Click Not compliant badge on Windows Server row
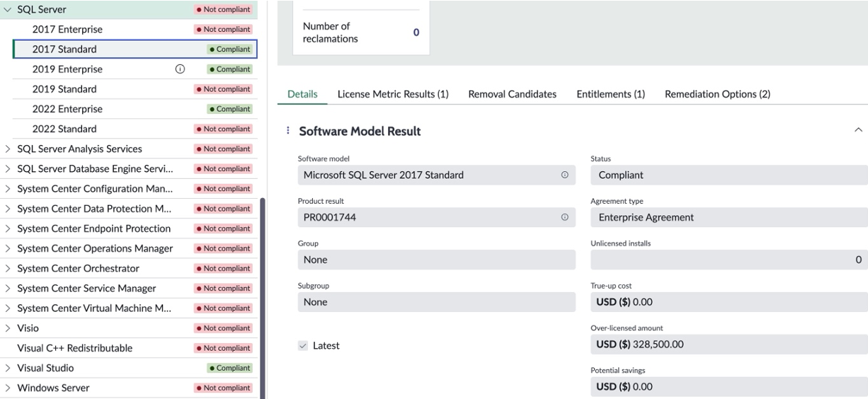This screenshot has height=399, width=868. point(223,388)
